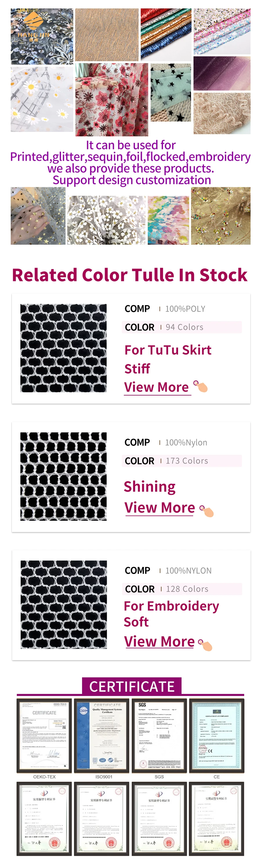Click the pointing hand icon beside TuTu Skirt View More
The height and width of the screenshot is (868, 261).
pyautogui.click(x=201, y=386)
